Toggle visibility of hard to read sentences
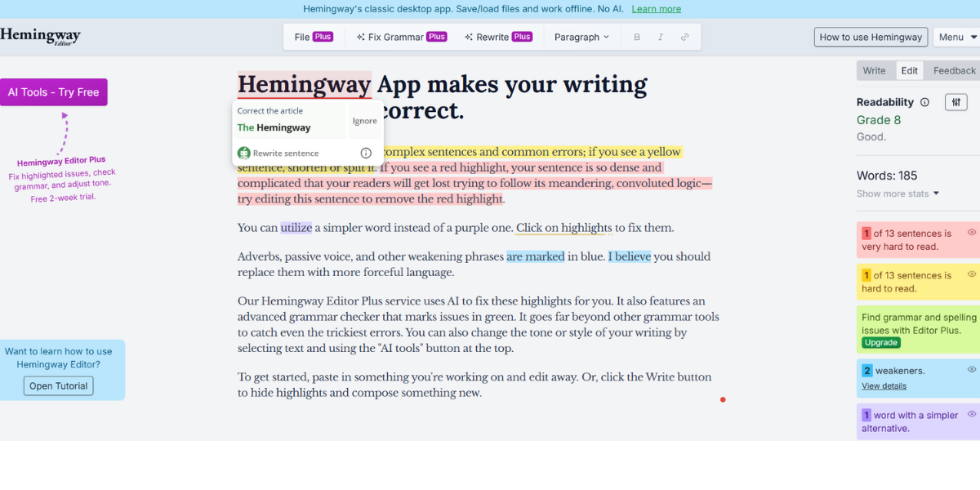This screenshot has height=490, width=980. pos(971,274)
